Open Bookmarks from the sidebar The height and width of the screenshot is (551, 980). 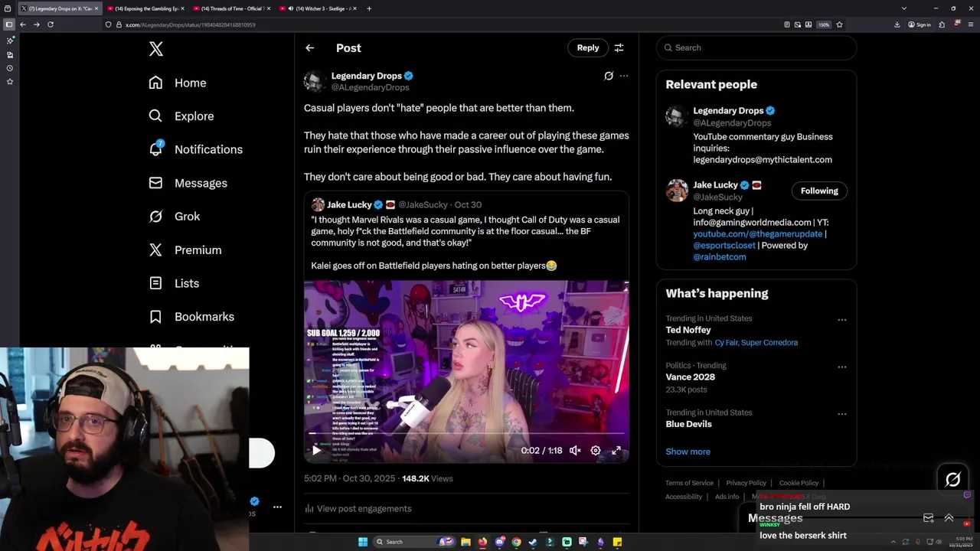[191, 317]
